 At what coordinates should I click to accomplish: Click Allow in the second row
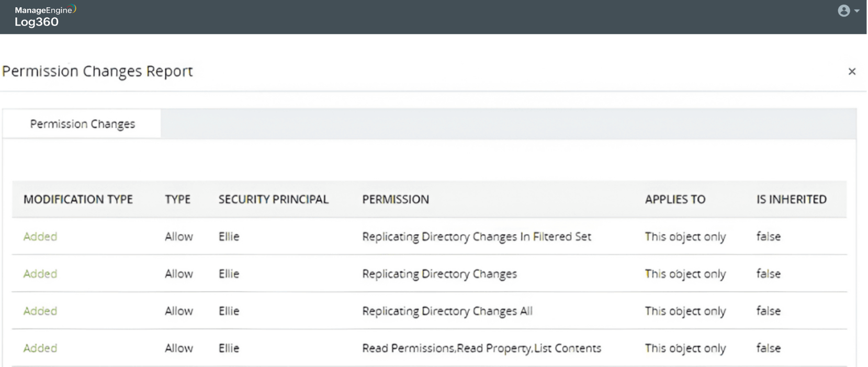(178, 274)
